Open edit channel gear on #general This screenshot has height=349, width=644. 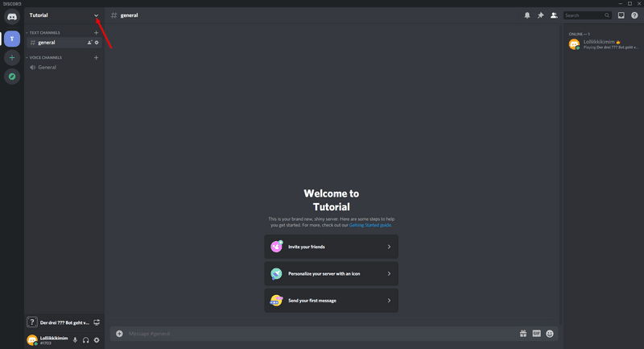97,43
